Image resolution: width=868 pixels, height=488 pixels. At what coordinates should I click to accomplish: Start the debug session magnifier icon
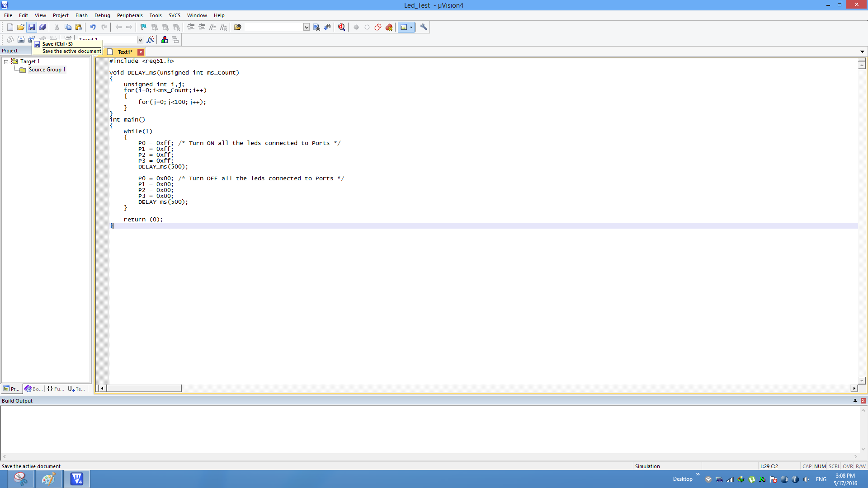click(x=342, y=27)
